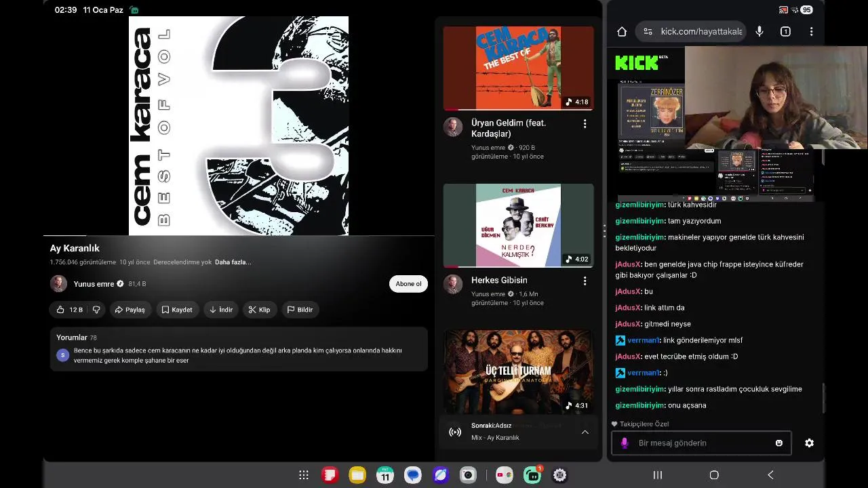Image resolution: width=868 pixels, height=488 pixels.
Task: Start voice search with microphone icon
Action: tap(759, 31)
